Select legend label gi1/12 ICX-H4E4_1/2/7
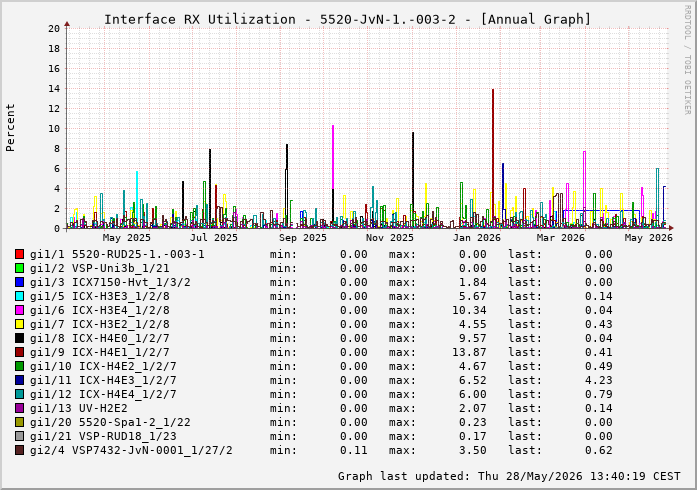The image size is (697, 490). coord(103,394)
